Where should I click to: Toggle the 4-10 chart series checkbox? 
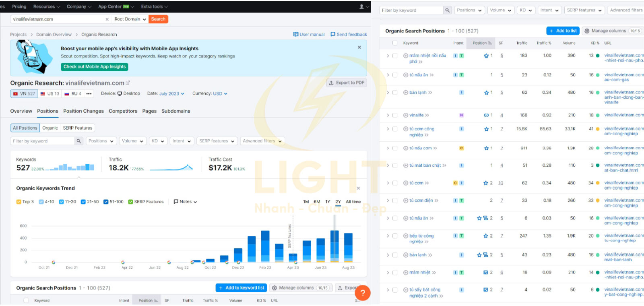41,202
